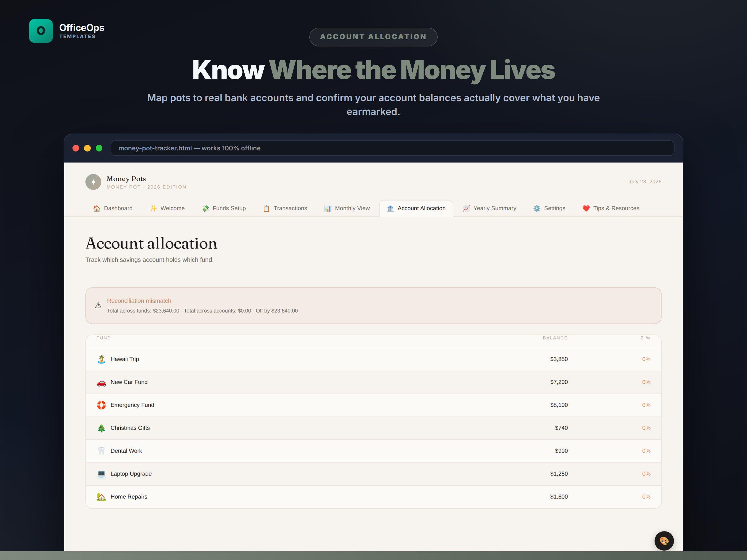Click the Hawaii Trip island icon

tap(101, 359)
